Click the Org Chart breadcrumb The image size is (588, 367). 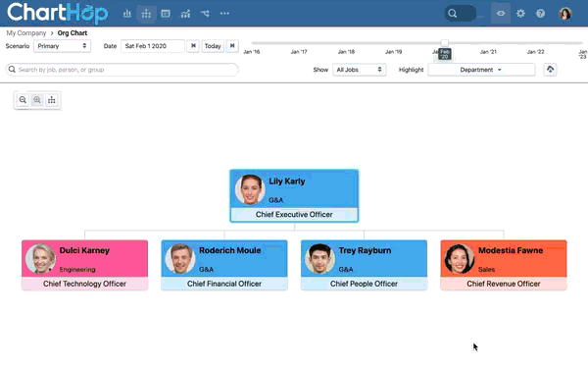[73, 33]
